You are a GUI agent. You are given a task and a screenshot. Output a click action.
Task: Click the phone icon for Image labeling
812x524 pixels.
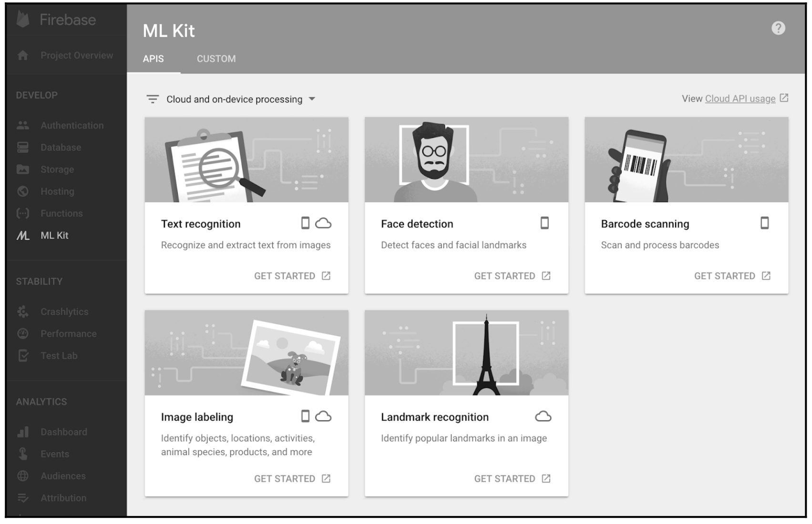305,416
